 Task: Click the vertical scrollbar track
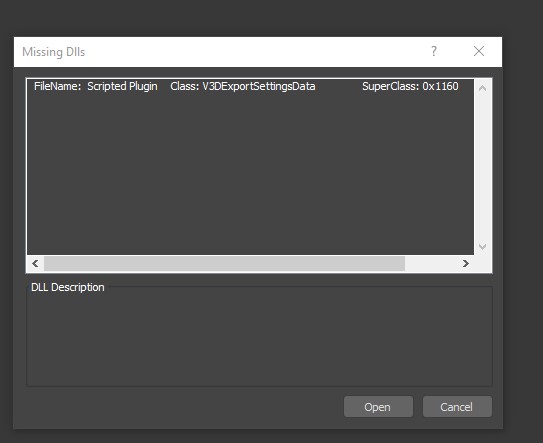click(482, 167)
